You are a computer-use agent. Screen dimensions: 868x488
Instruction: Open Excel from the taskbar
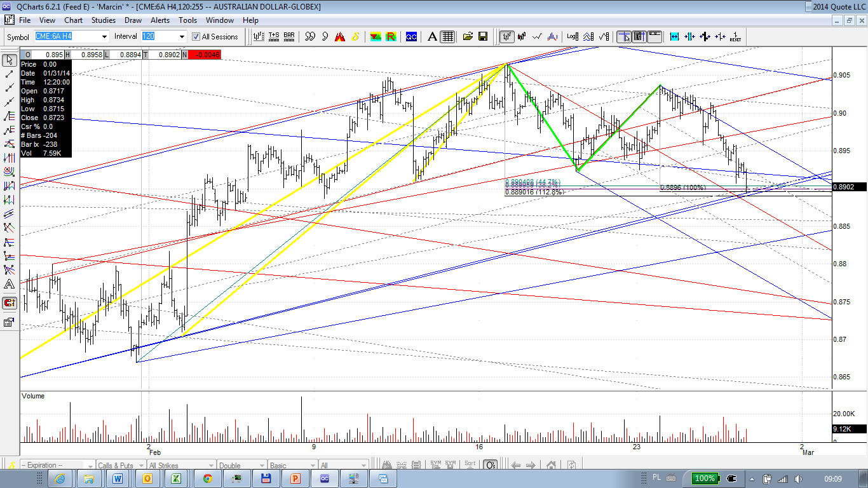point(177,478)
